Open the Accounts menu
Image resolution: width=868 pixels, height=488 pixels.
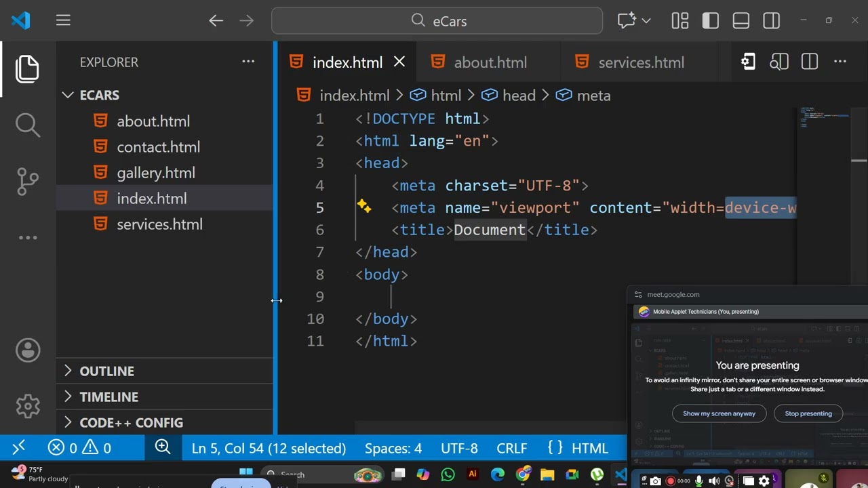[x=28, y=350]
